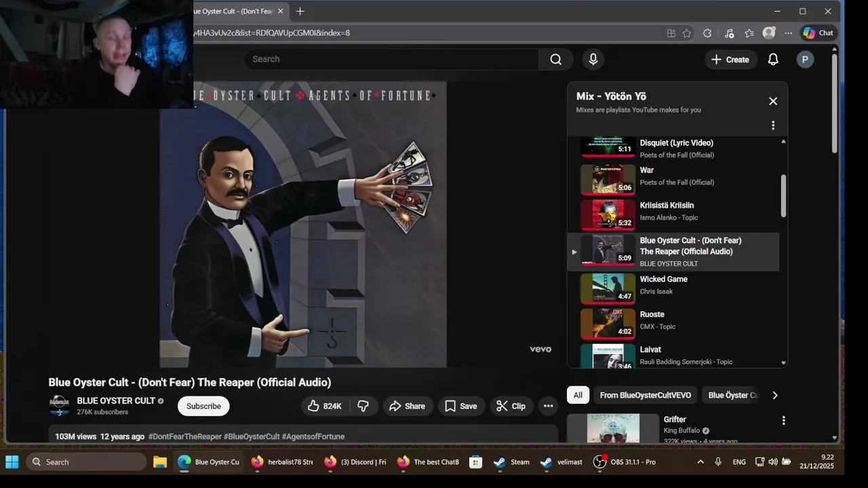Open YouTube notifications bell
This screenshot has height=488, width=868.
[773, 60]
